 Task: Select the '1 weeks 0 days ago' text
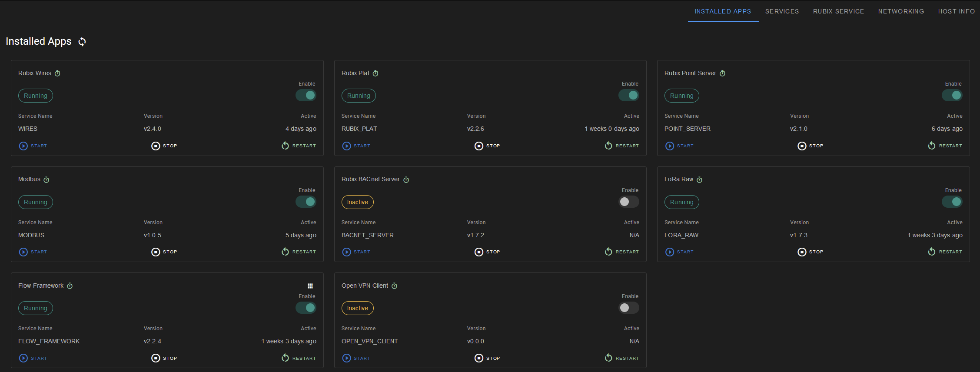612,129
